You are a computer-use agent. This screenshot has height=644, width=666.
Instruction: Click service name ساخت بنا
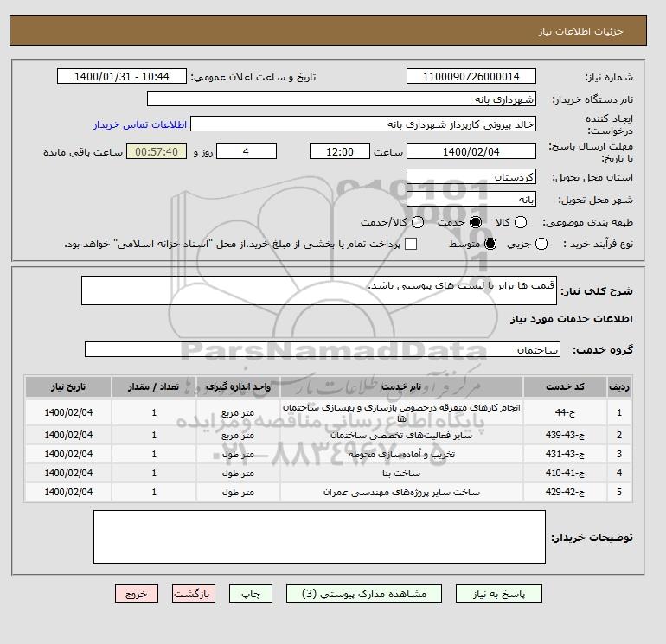(x=401, y=474)
